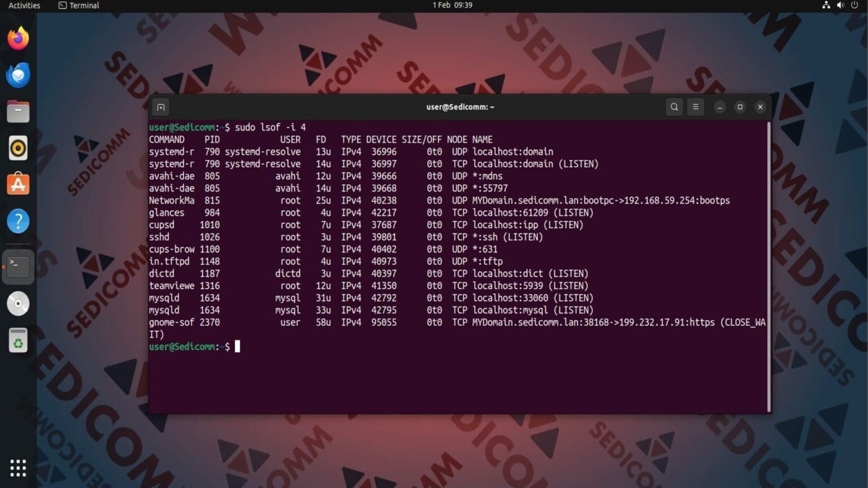Open the Terminal app menu in top bar

[x=79, y=6]
